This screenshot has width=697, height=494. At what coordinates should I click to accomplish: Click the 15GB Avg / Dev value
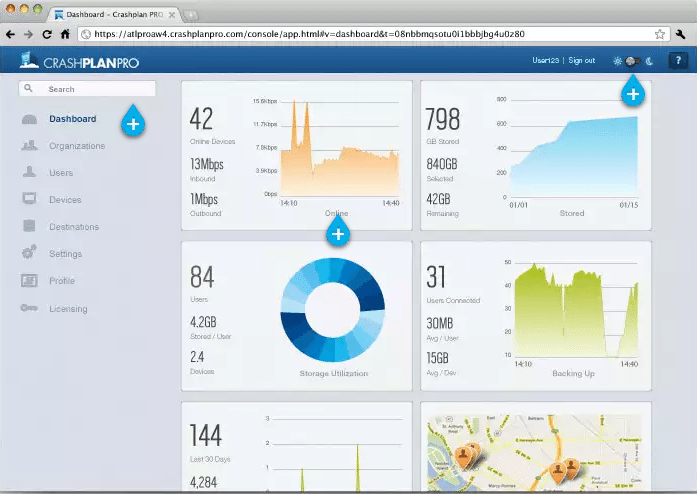pos(437,358)
